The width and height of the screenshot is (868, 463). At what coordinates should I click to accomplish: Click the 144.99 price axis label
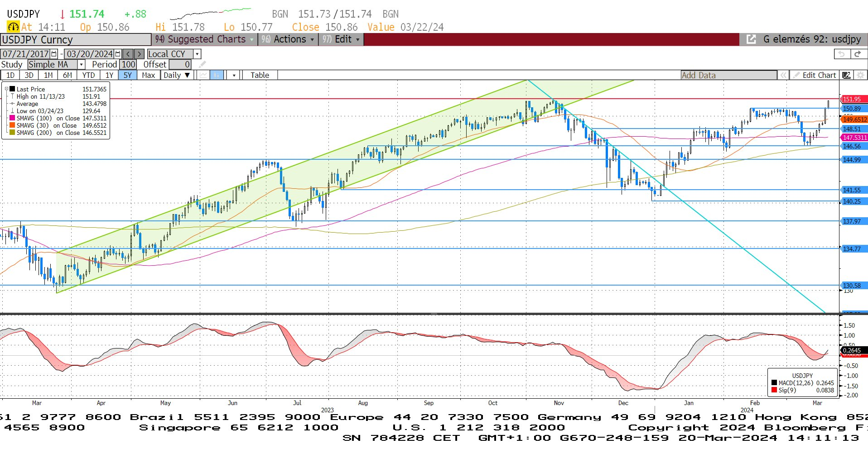click(x=854, y=160)
